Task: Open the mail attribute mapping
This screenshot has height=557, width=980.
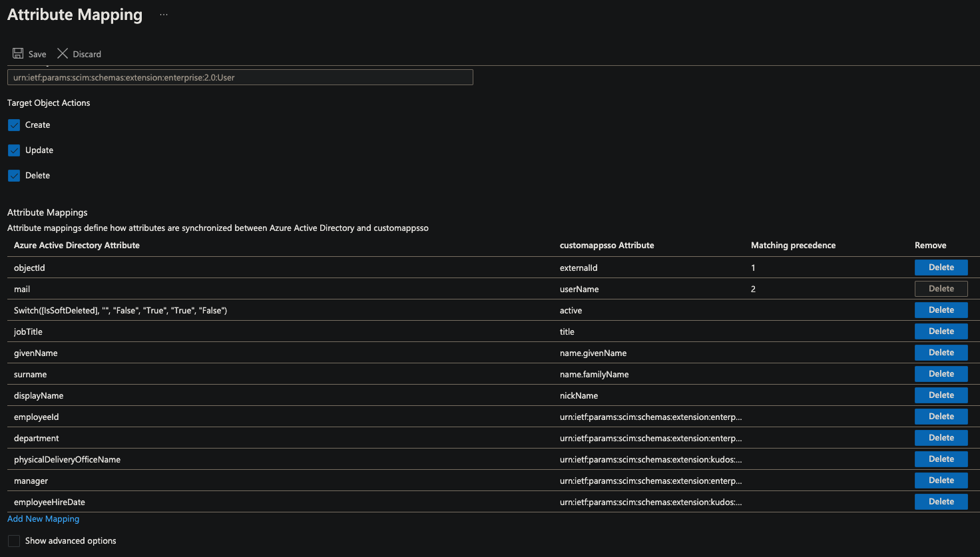Action: click(x=22, y=289)
